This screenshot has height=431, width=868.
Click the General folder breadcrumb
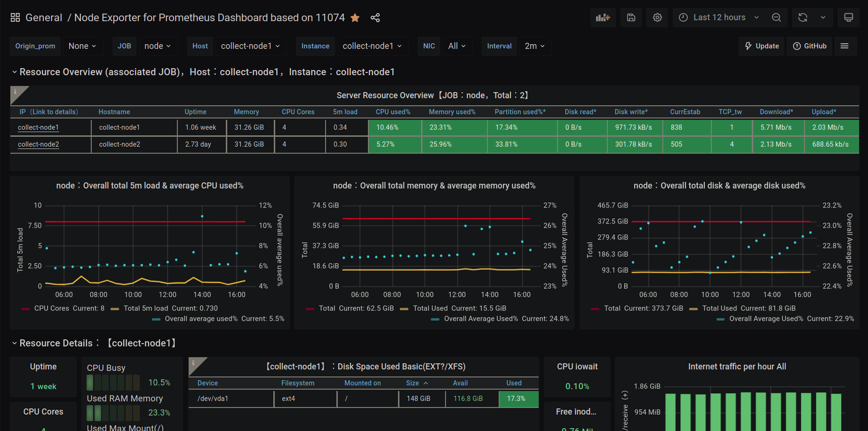pyautogui.click(x=44, y=18)
